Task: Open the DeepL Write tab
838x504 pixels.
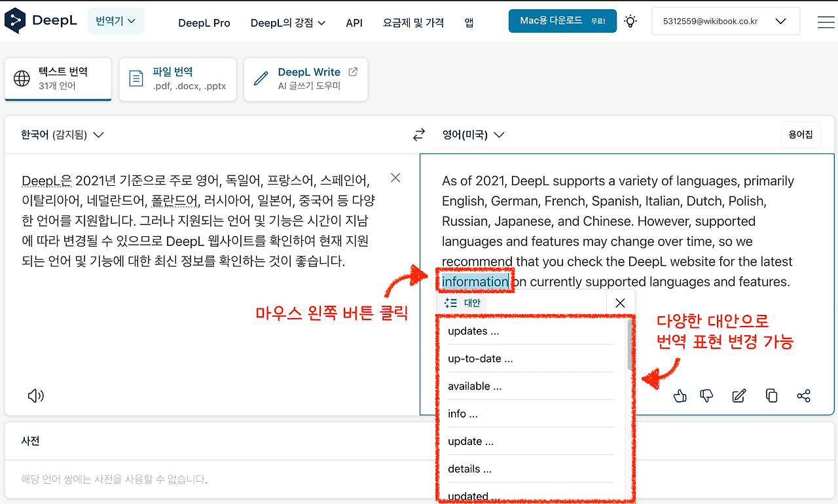Action: tap(306, 79)
